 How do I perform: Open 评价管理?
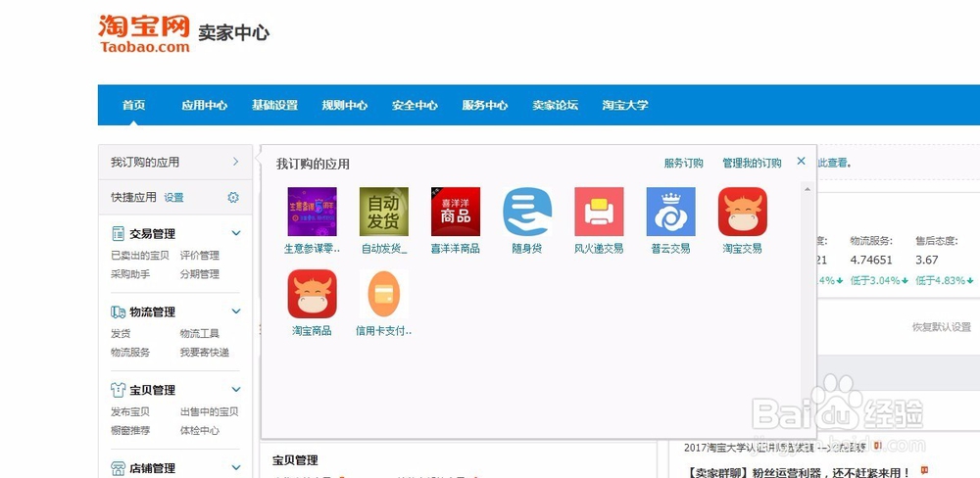click(x=199, y=256)
